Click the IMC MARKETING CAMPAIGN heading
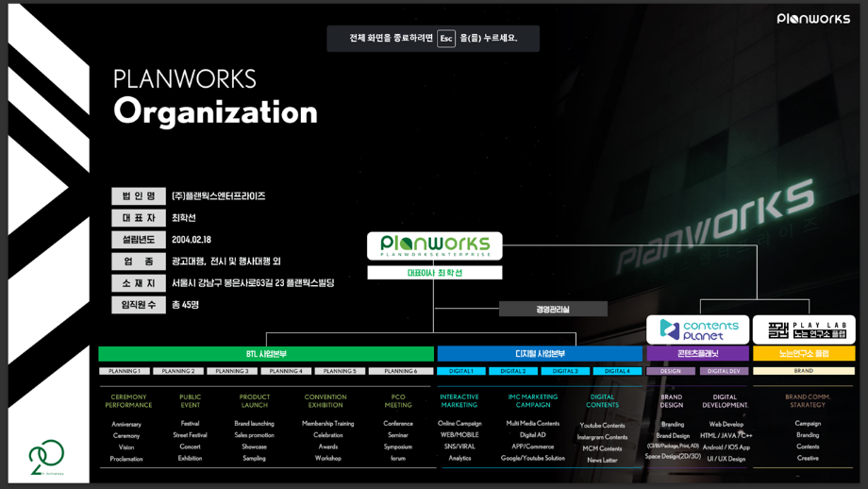868x489 pixels. (533, 401)
